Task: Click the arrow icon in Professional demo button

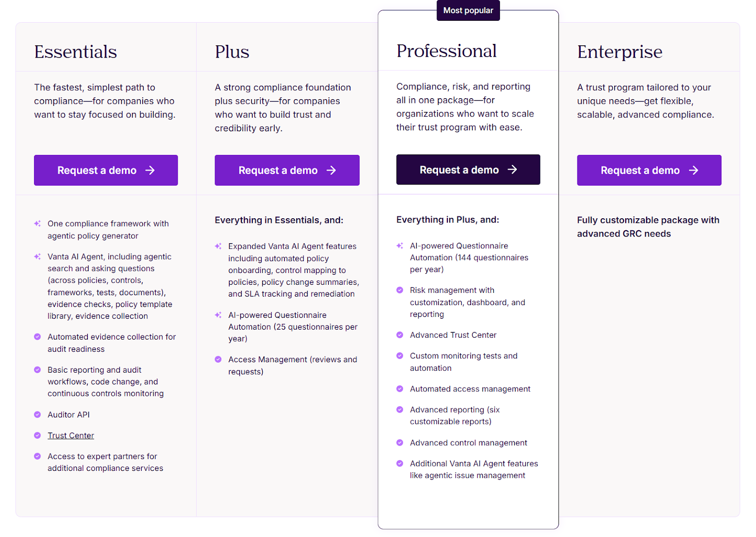Action: 514,170
